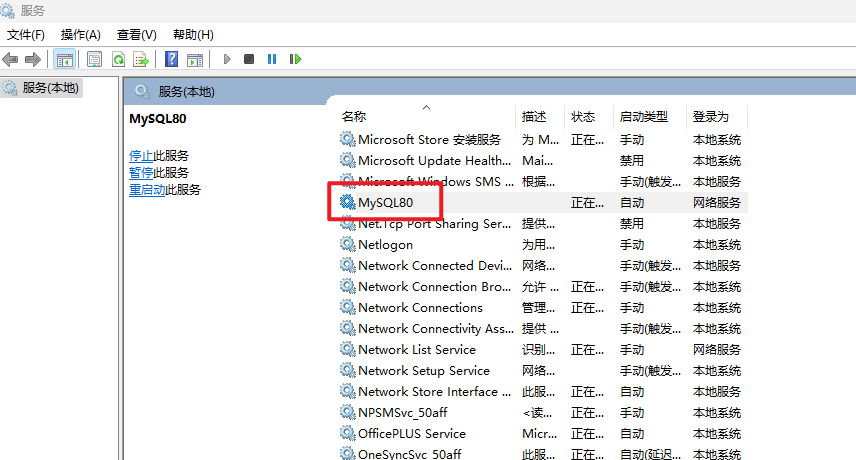The image size is (856, 460).
Task: Open the 文件(F) menu
Action: click(26, 35)
